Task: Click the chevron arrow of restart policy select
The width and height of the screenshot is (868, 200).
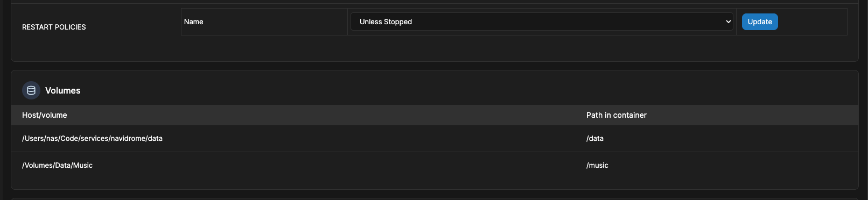Action: click(728, 22)
